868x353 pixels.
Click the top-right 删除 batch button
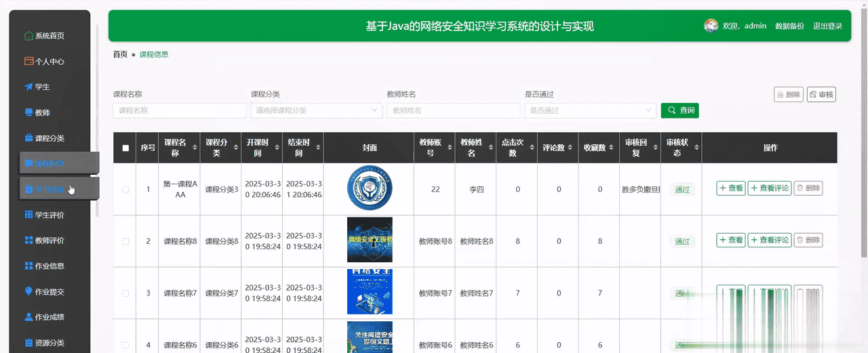[x=789, y=95]
